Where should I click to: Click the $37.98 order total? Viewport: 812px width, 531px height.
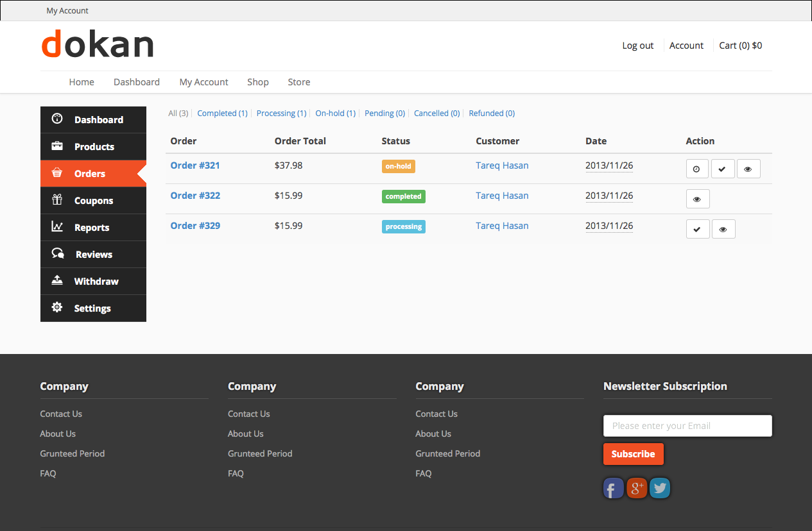click(288, 165)
